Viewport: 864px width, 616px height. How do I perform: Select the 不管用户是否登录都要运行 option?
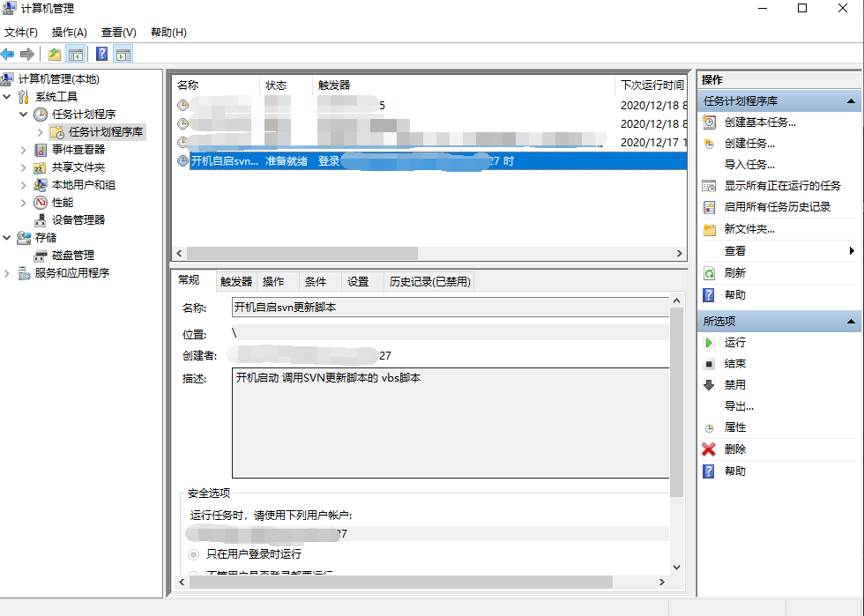click(x=194, y=573)
